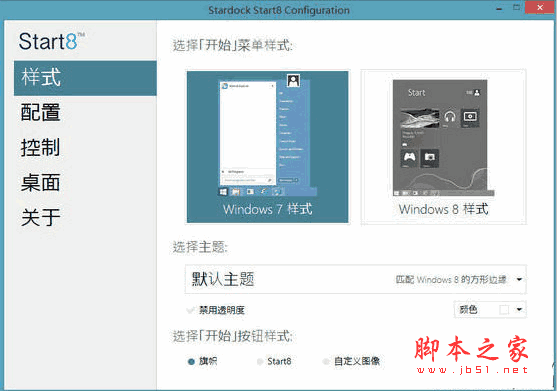
Task: Switch to the 配置 section
Action: coord(40,113)
